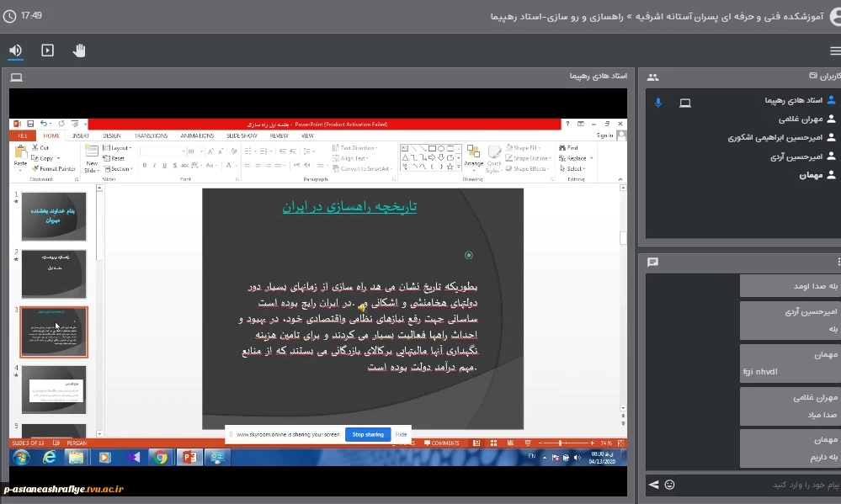This screenshot has width=841, height=504.
Task: Click the laptop icon in استاد هادی رهپیما row
Action: tap(685, 103)
